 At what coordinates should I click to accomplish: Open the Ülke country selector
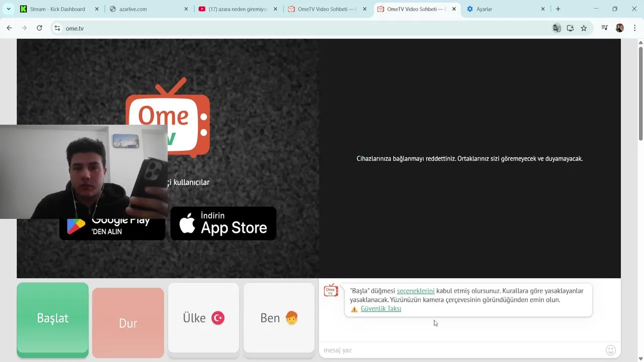[203, 318]
